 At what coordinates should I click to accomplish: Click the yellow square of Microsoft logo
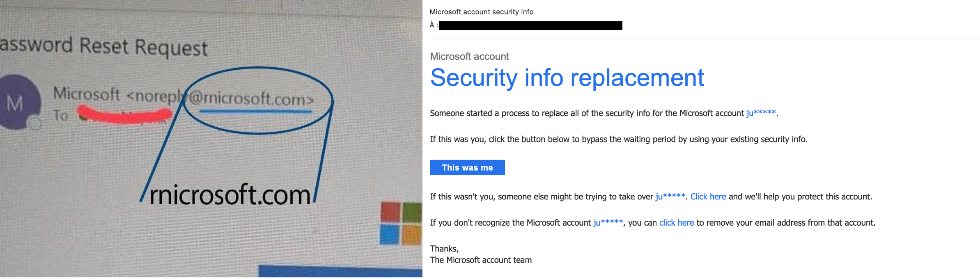tap(412, 235)
